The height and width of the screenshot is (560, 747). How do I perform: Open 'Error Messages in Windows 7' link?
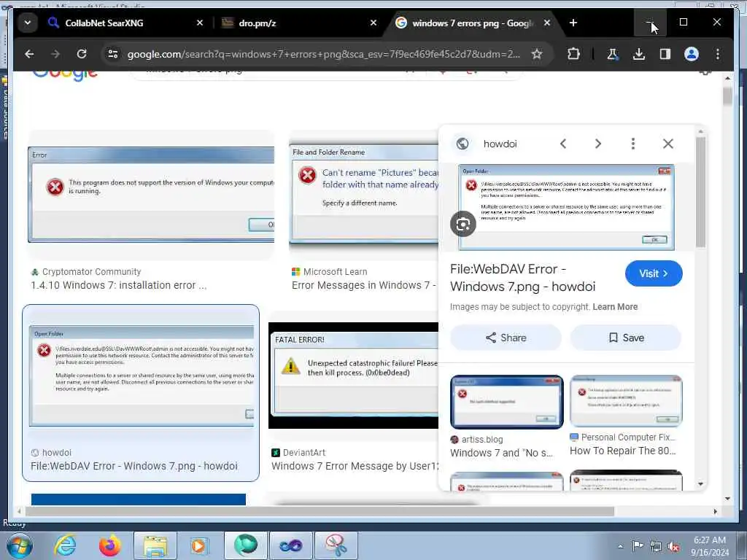coord(364,285)
